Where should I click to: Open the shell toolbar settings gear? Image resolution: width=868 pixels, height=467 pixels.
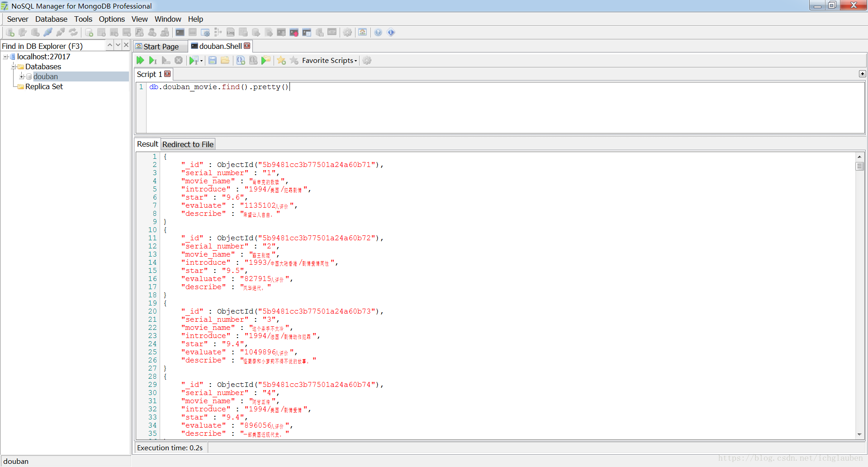coord(367,60)
